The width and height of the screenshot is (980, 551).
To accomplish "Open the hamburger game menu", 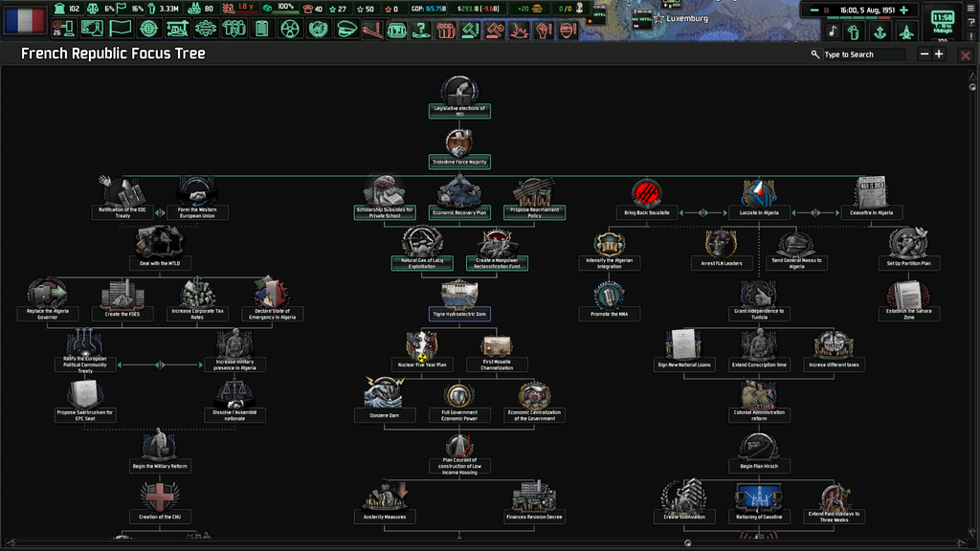I will point(971,8).
